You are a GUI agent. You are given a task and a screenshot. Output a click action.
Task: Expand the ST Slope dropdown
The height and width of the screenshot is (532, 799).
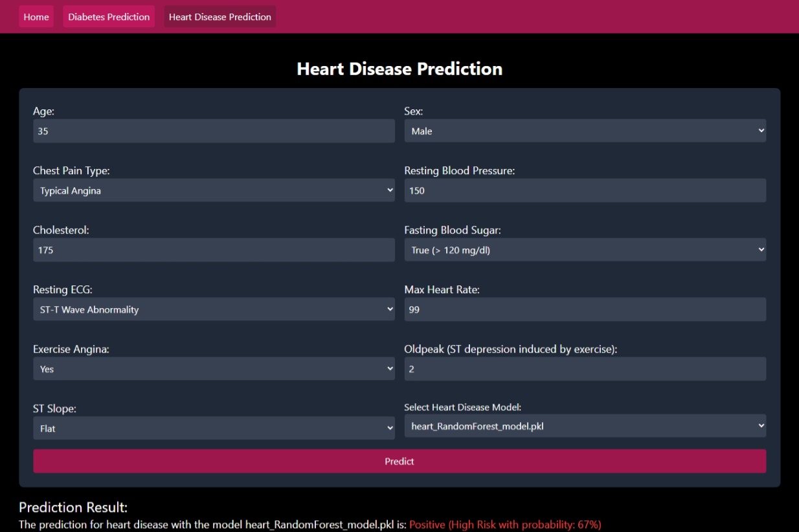(x=214, y=428)
